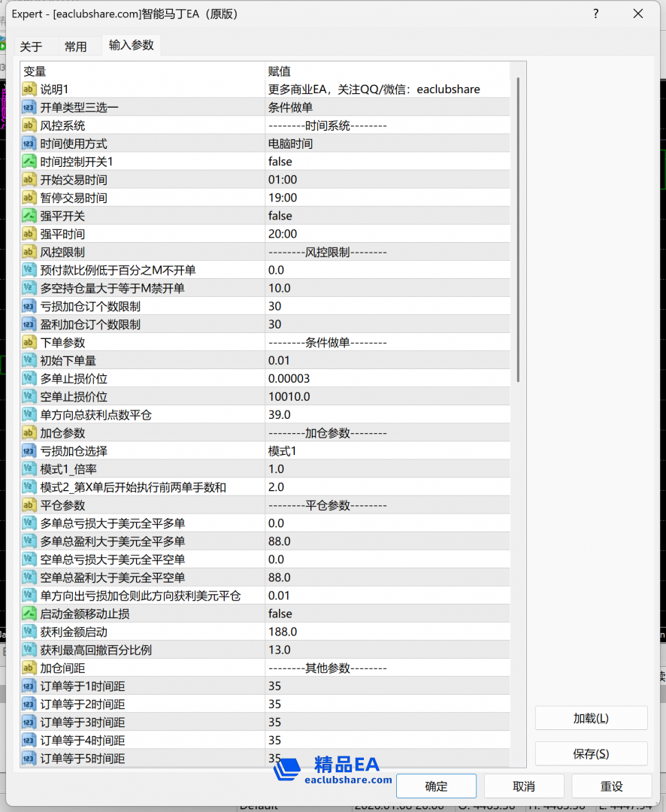Image resolution: width=666 pixels, height=812 pixels.
Task: Click the ab icon beside 加仓间距
Action: coord(29,668)
